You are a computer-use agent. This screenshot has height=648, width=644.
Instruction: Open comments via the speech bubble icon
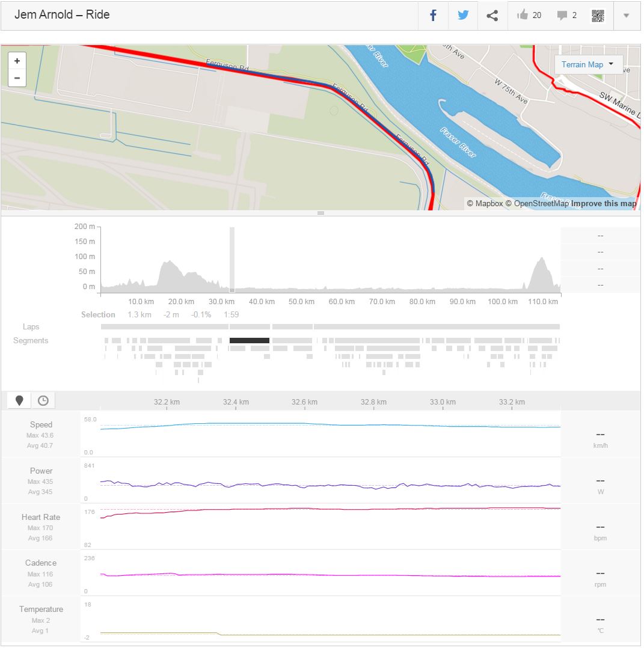(x=561, y=15)
